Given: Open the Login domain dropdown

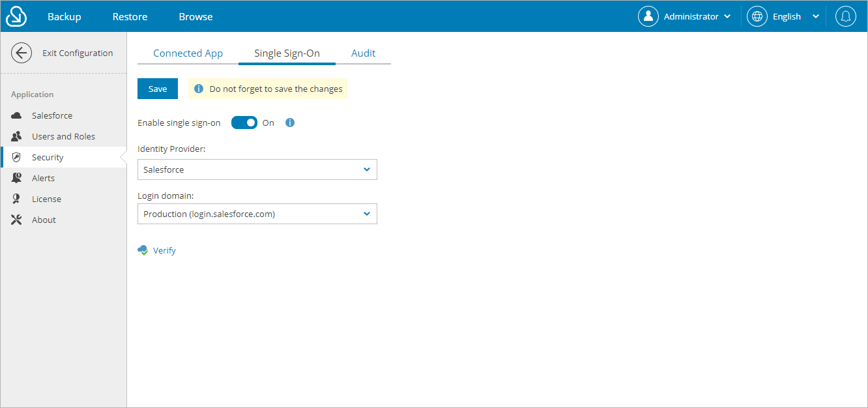Looking at the screenshot, I should click(257, 214).
